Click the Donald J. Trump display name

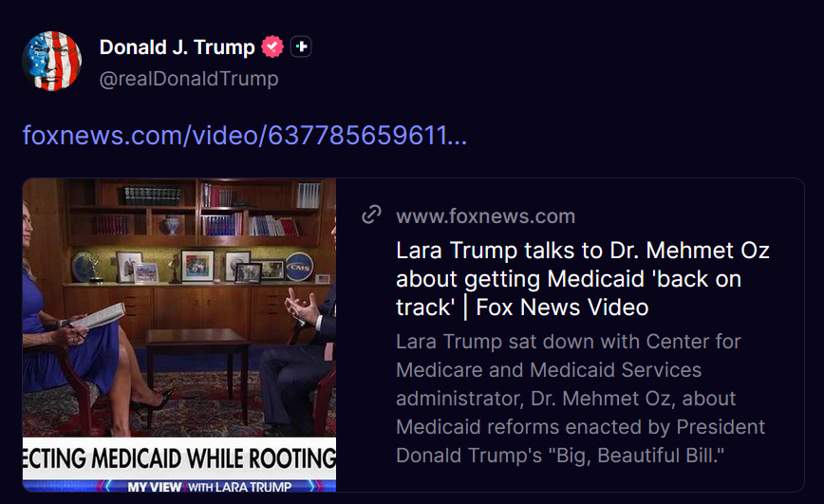(178, 47)
